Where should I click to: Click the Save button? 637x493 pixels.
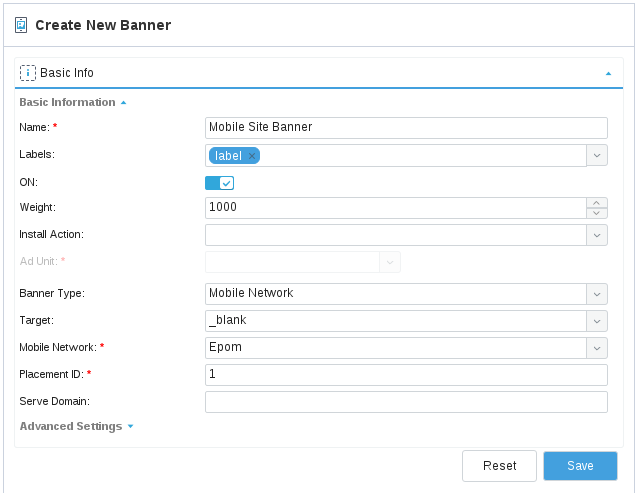click(x=580, y=466)
